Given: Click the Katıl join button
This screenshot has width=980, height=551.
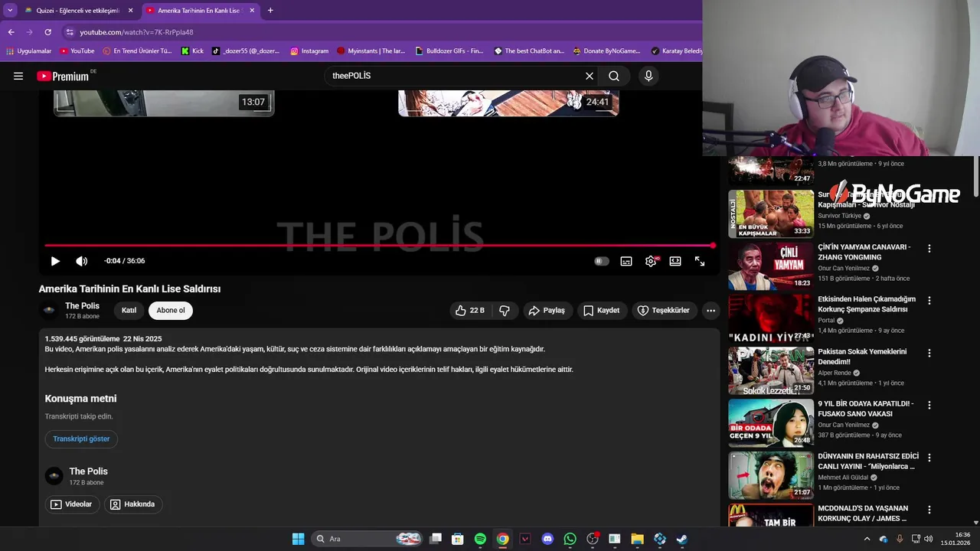Looking at the screenshot, I should click(129, 310).
